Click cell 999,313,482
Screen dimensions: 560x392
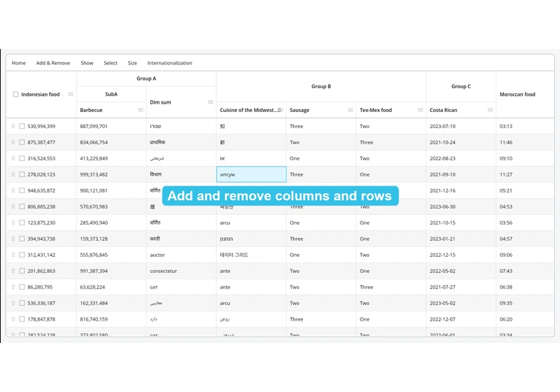(111, 174)
